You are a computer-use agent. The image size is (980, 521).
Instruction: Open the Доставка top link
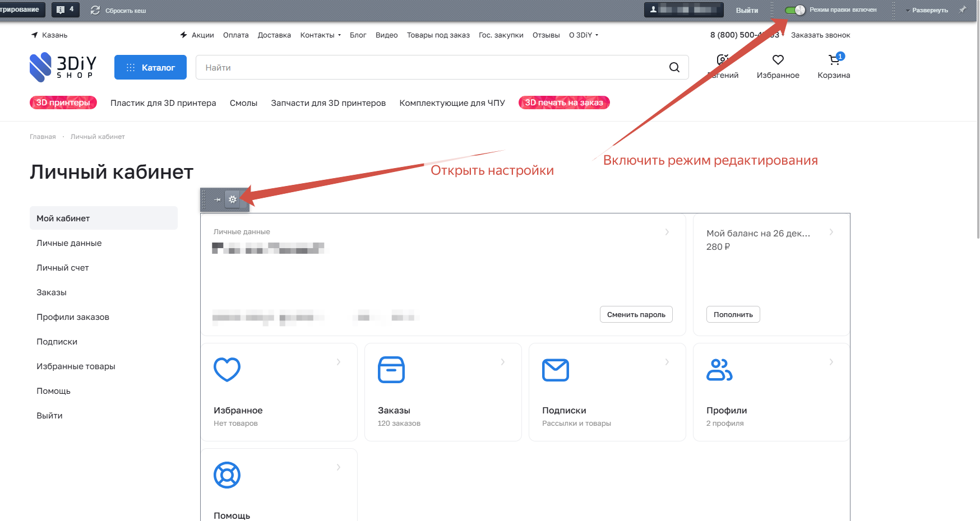pyautogui.click(x=274, y=35)
